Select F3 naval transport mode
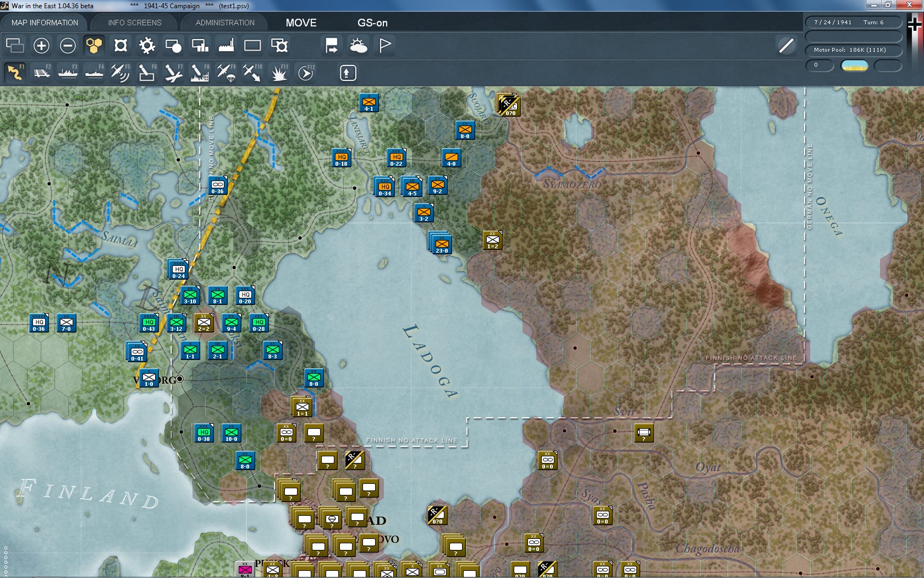This screenshot has height=578, width=924. (68, 73)
